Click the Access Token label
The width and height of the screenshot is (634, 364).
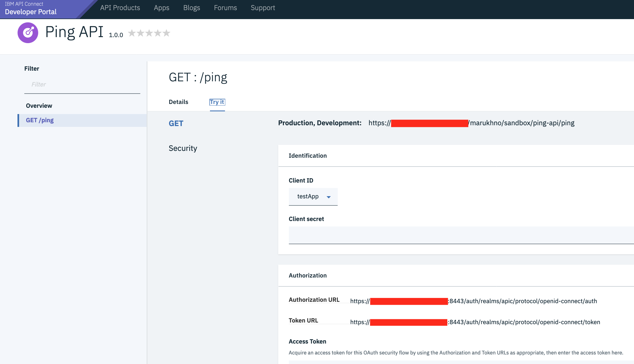pos(307,341)
